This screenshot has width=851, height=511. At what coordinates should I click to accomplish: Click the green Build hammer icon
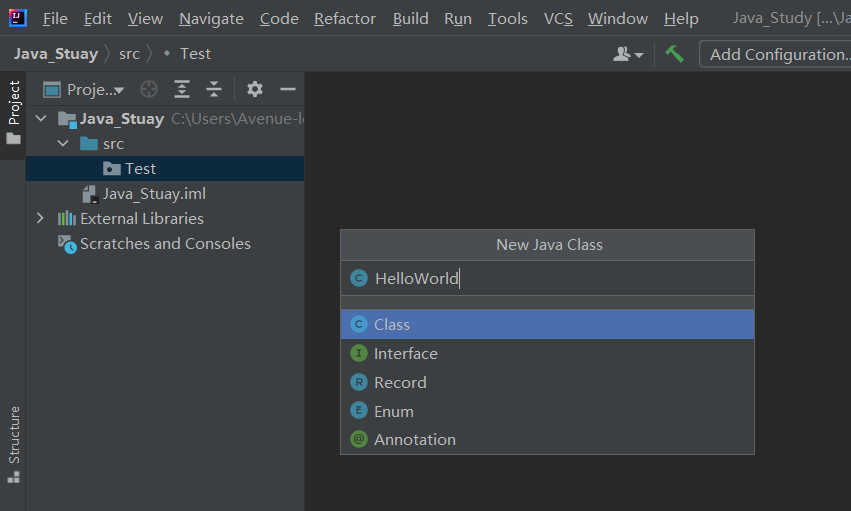[x=675, y=54]
